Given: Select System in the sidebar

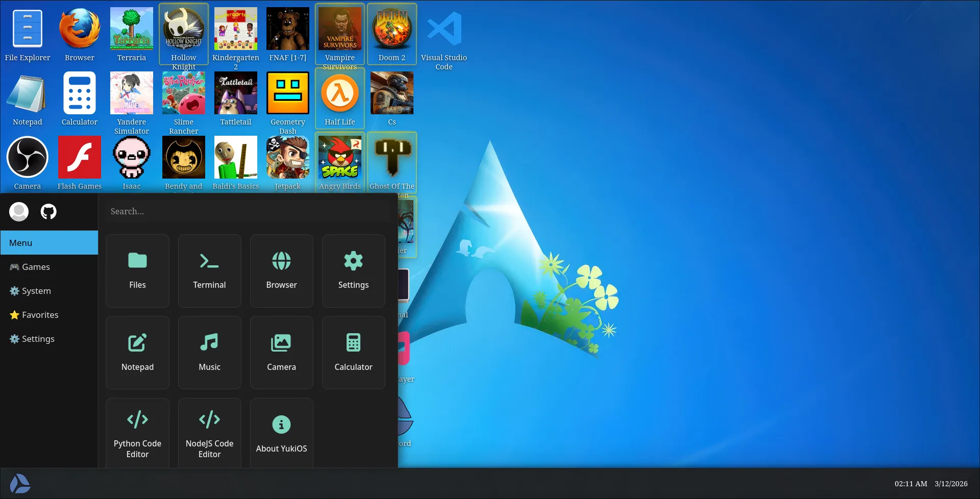Looking at the screenshot, I should pos(36,290).
